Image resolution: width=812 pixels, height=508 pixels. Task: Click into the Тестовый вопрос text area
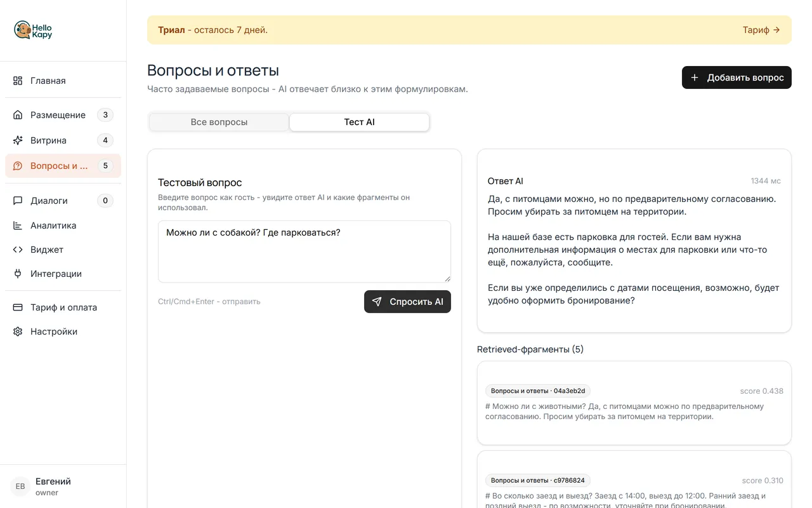(x=304, y=251)
